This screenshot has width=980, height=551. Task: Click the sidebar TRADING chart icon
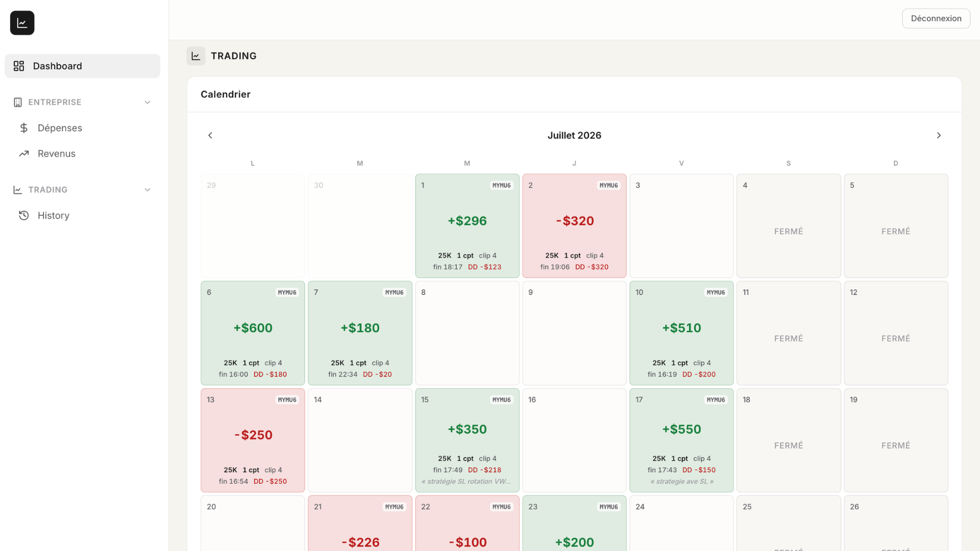click(x=18, y=190)
